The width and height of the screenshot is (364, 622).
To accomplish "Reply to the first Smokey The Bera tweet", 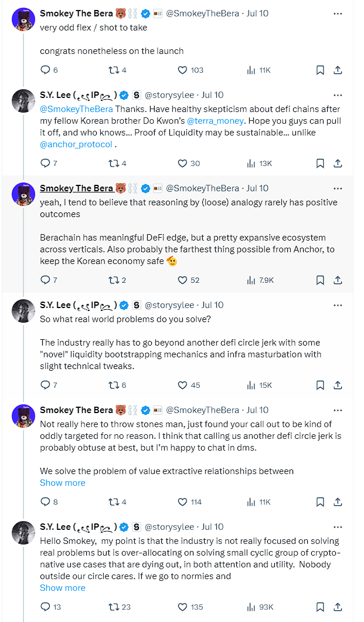I will pyautogui.click(x=46, y=70).
